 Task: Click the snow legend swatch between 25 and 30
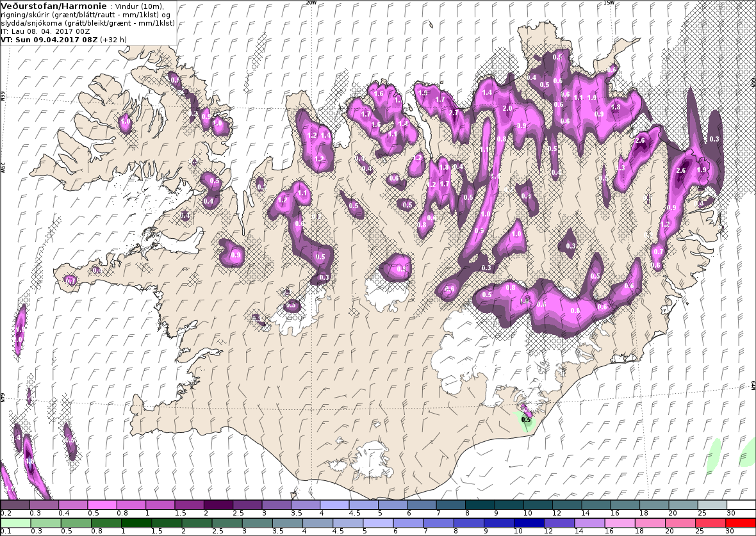point(712,505)
